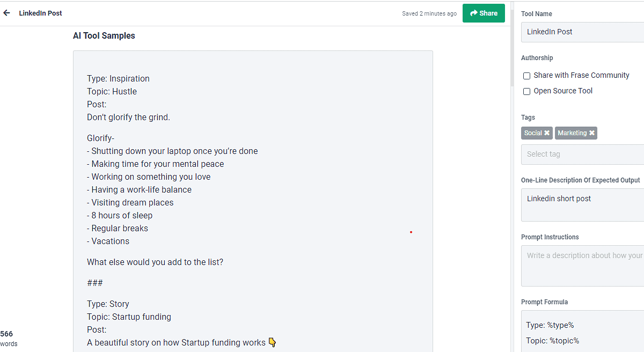Image resolution: width=644 pixels, height=352 pixels.
Task: Click the Tool Name input field
Action: point(582,32)
